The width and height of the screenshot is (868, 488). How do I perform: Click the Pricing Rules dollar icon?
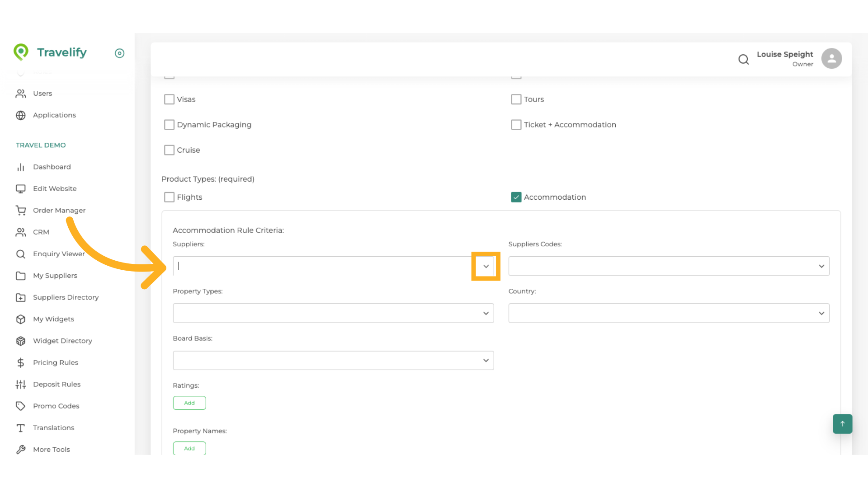pyautogui.click(x=21, y=362)
